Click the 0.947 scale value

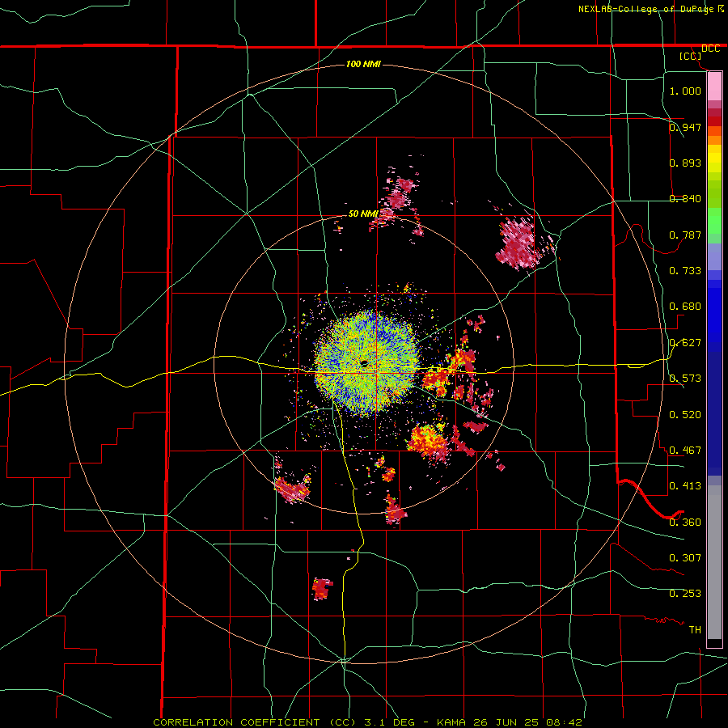pos(685,127)
